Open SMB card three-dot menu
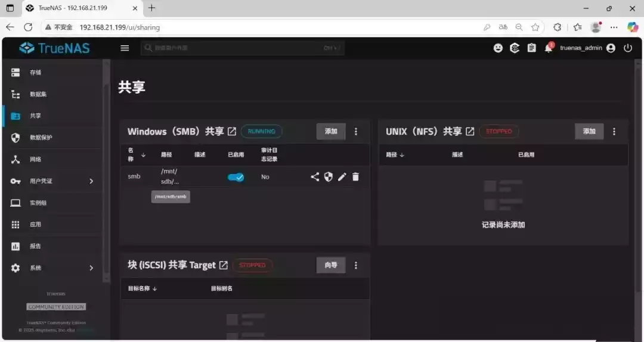The width and height of the screenshot is (644, 342). (x=356, y=132)
